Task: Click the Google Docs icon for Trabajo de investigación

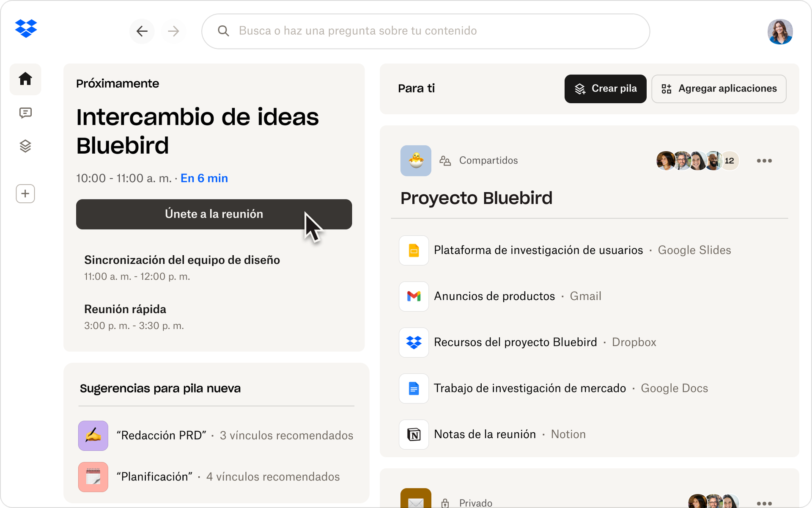Action: click(414, 388)
